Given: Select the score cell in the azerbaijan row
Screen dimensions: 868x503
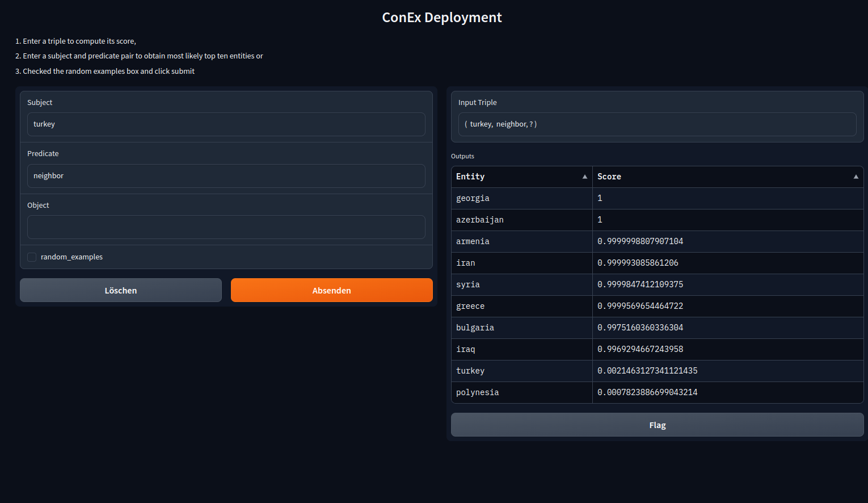Looking at the screenshot, I should click(728, 220).
